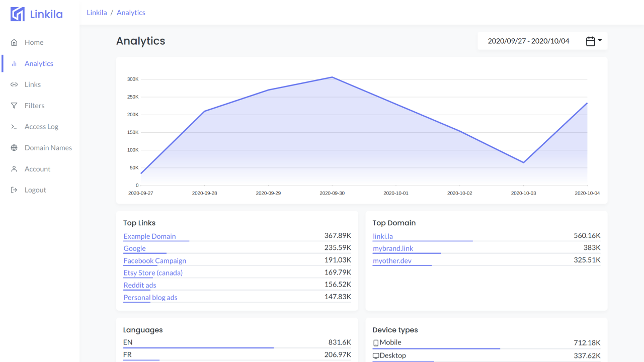Go to Domain Names menu item
The width and height of the screenshot is (644, 362).
[x=48, y=148]
